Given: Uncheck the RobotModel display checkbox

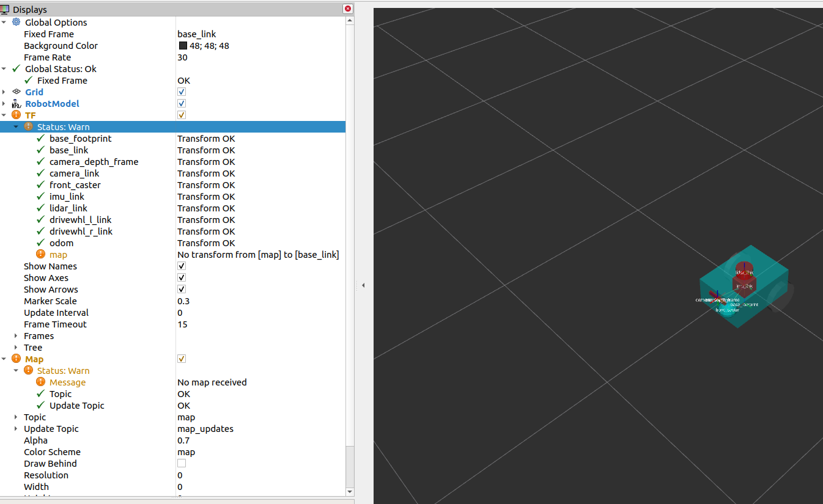Looking at the screenshot, I should click(x=182, y=104).
